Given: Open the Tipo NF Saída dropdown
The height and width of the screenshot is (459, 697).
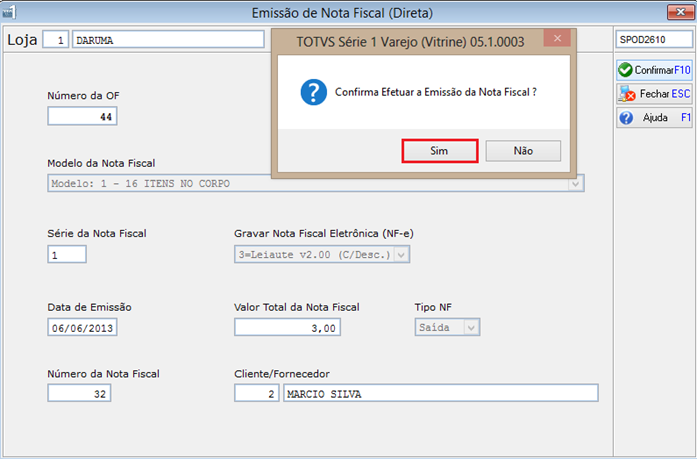Looking at the screenshot, I should (472, 328).
